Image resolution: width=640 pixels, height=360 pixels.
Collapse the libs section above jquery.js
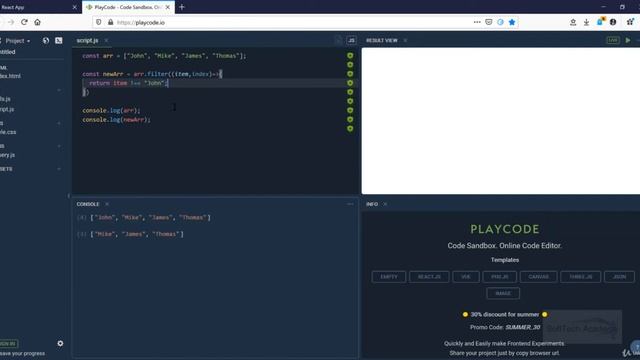(x=59, y=146)
